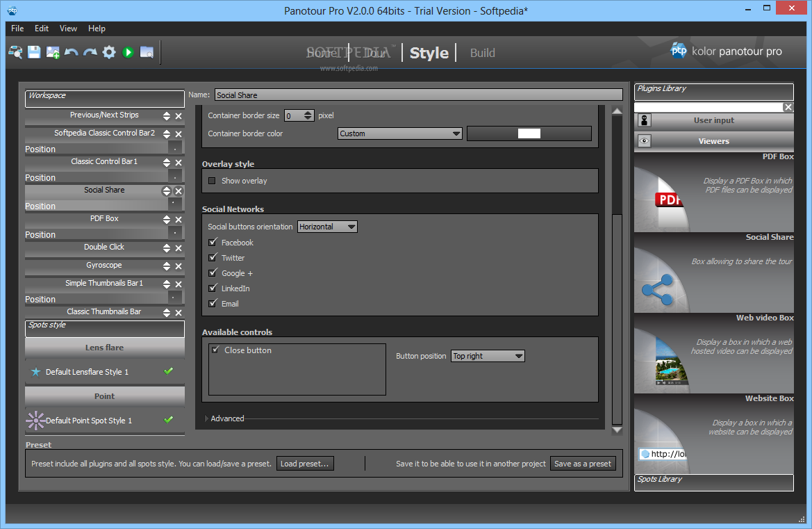Click reorder arrows for Classic Control Bar1
Image resolution: width=812 pixels, height=529 pixels.
(167, 163)
